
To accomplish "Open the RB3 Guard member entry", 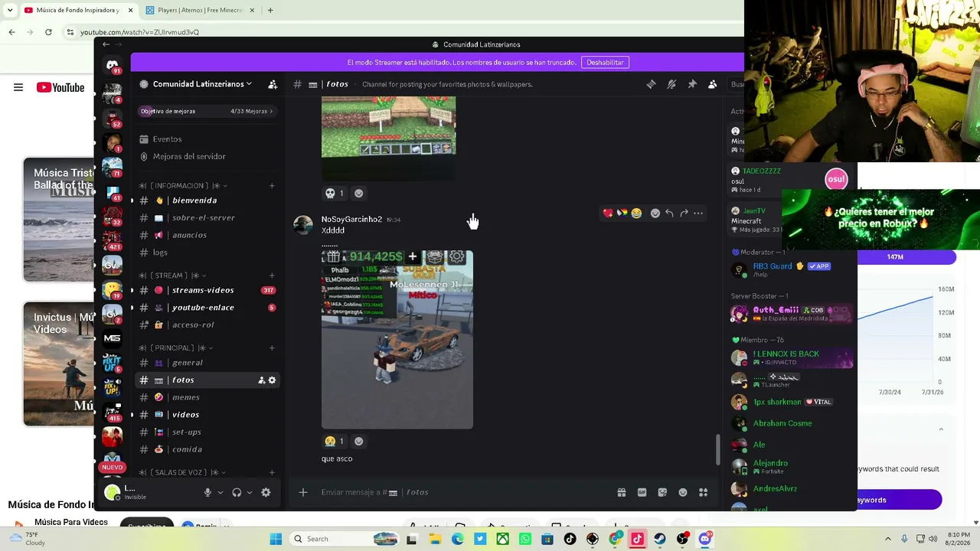I will 792,269.
